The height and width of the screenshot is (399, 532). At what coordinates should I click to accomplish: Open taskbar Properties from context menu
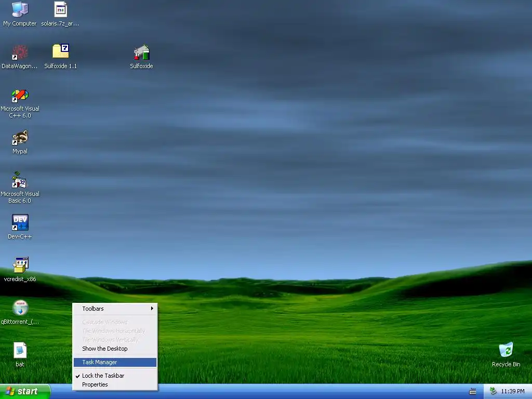tap(115, 384)
